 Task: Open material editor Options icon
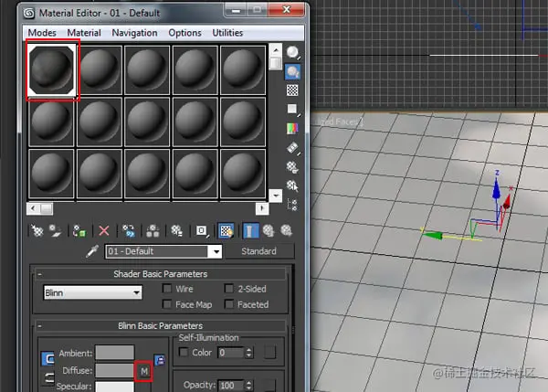pos(292,167)
